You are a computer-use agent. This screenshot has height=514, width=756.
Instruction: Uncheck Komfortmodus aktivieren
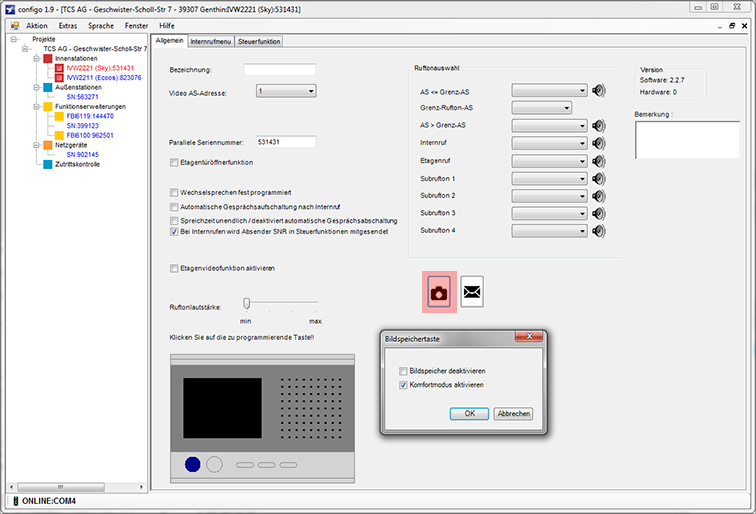click(x=404, y=384)
